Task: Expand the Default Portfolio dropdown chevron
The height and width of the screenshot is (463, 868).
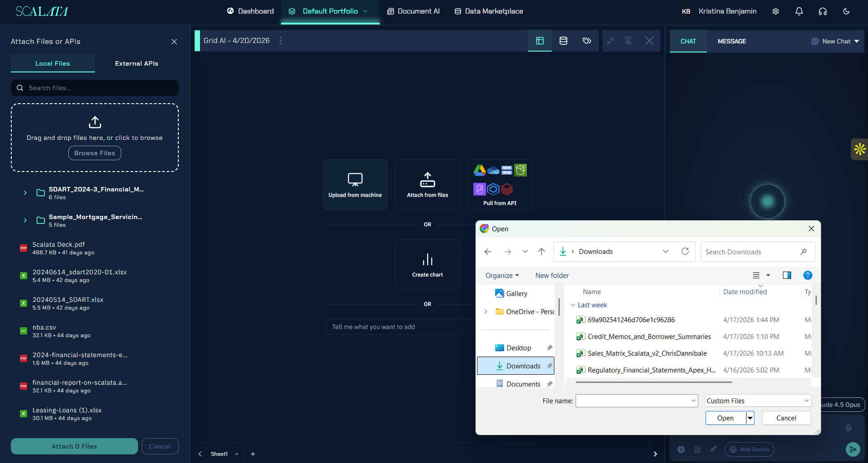Action: 365,11
